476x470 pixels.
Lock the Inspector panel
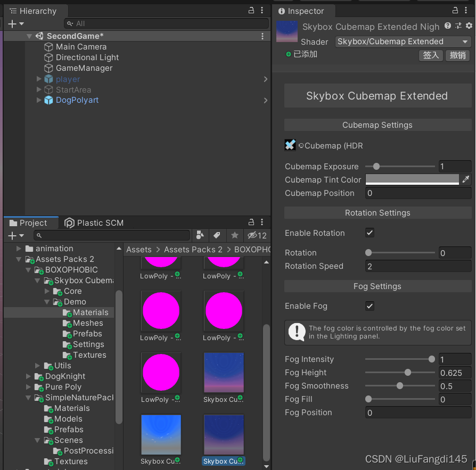[x=455, y=10]
